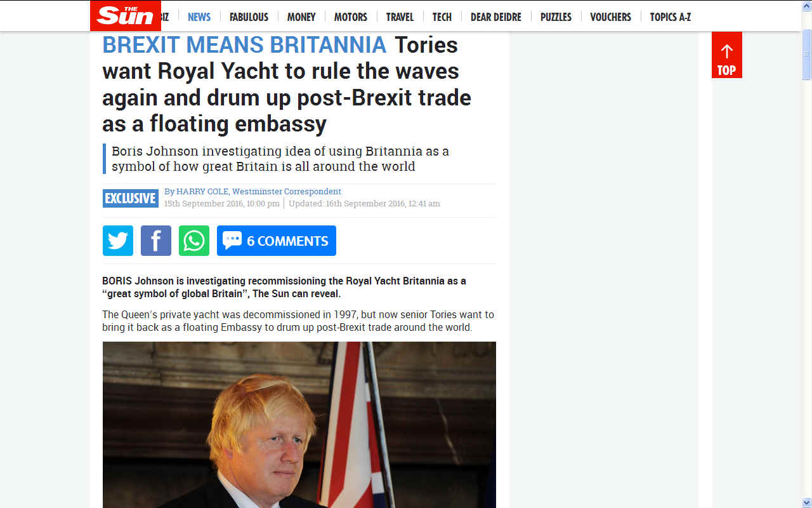The image size is (812, 508).
Task: Jump to top with TOP arrow
Action: pyautogui.click(x=727, y=55)
